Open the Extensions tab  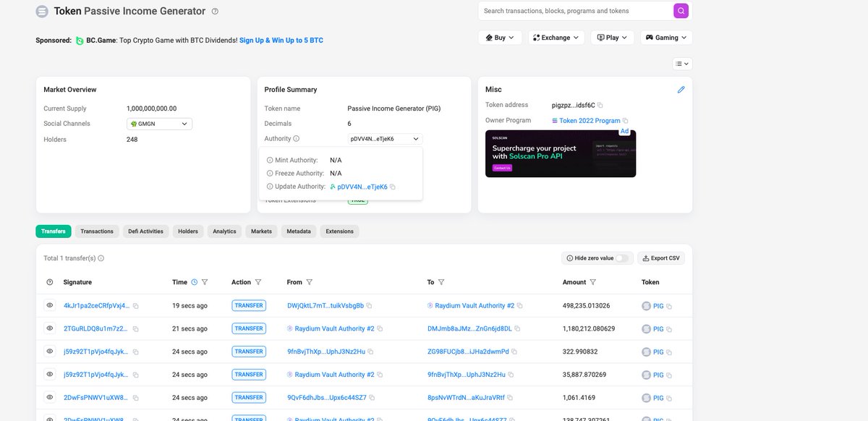(340, 231)
